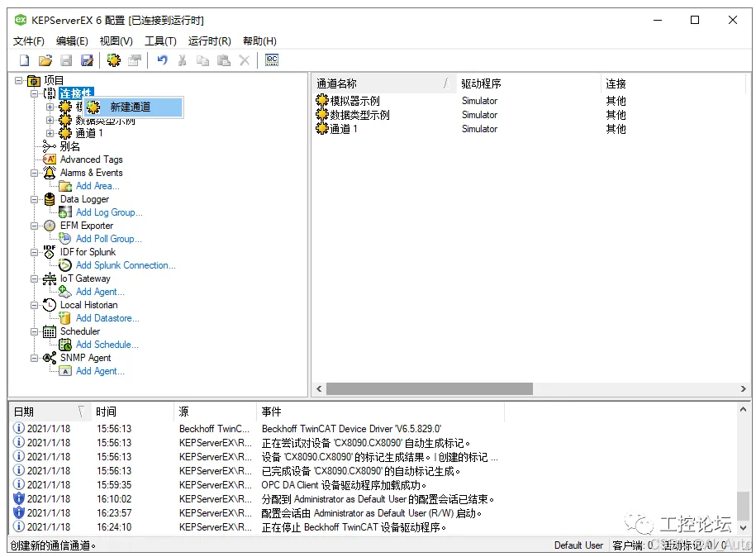Viewport: 756px width, 557px height.
Task: Click the Add Datastore... link
Action: 107,318
